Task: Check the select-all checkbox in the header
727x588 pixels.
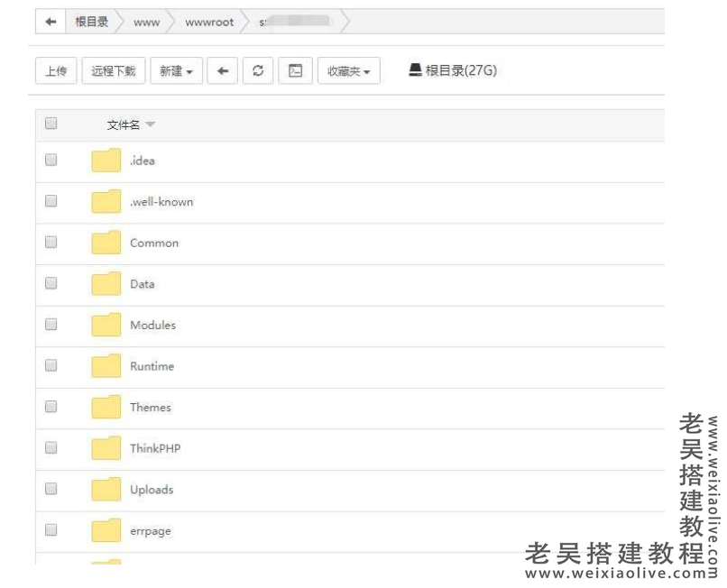Action: 51,124
